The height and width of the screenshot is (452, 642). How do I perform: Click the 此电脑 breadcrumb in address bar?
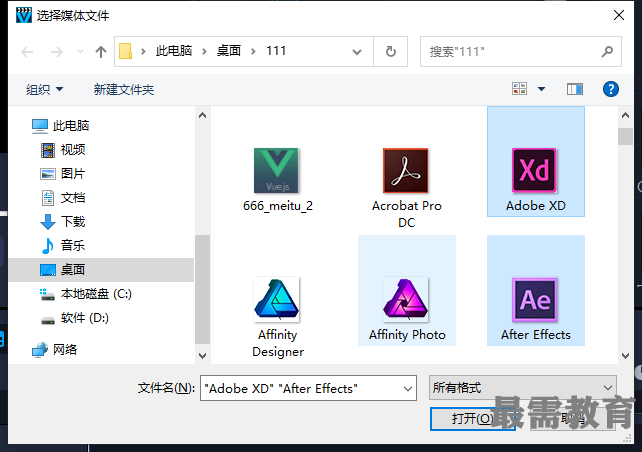point(174,51)
